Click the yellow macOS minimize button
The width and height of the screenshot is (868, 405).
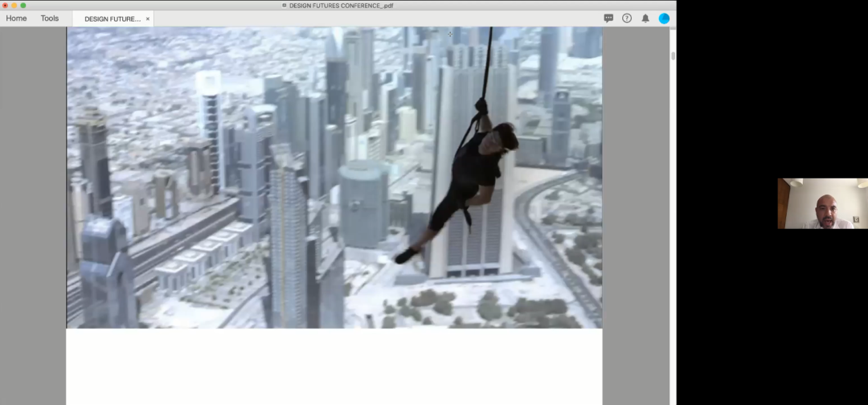pos(14,6)
